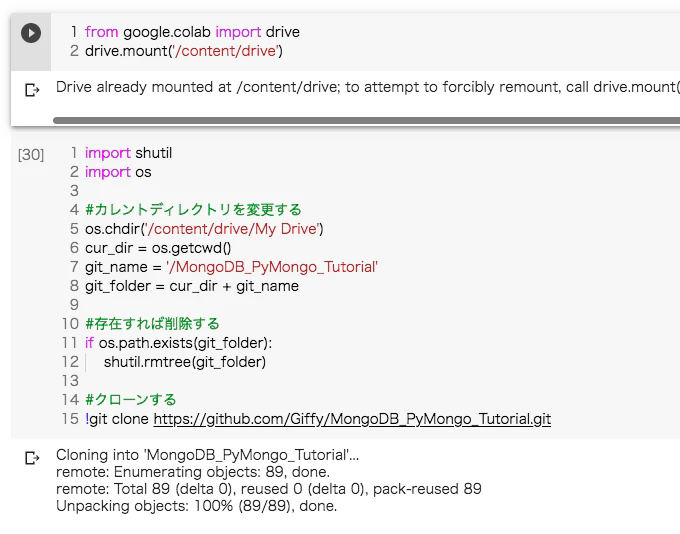Screen dimensions: 680x534
Task: Clear output icon beside Cloning into message
Action: 32,458
